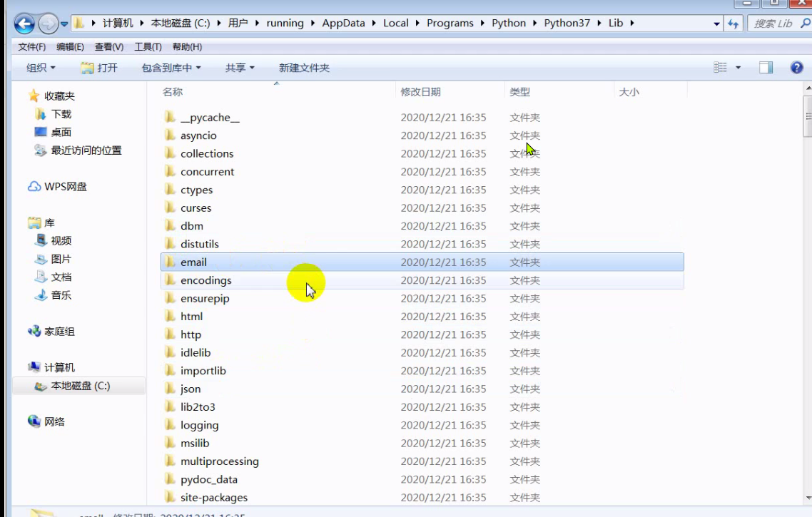Image resolution: width=812 pixels, height=517 pixels.
Task: Select the idlelib folder icon
Action: (170, 352)
